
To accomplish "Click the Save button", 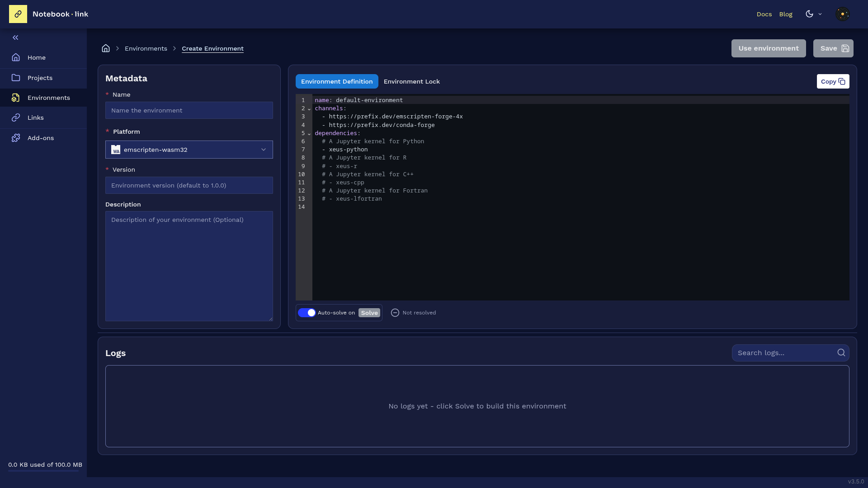I will tap(833, 48).
